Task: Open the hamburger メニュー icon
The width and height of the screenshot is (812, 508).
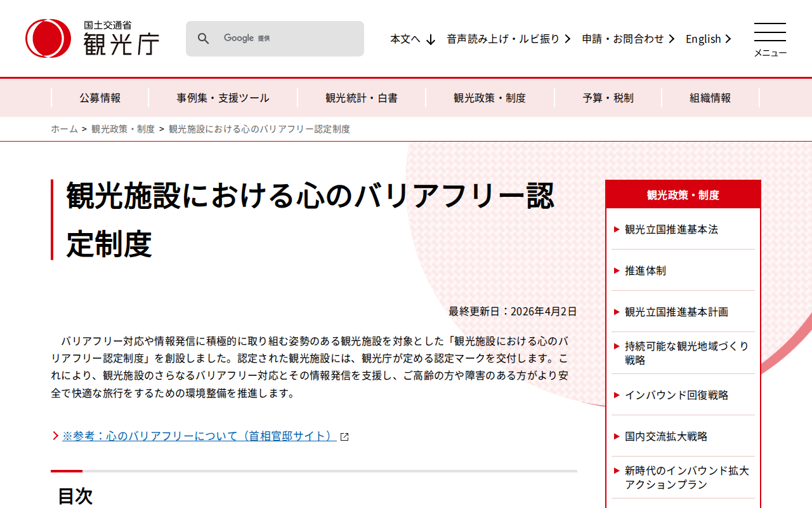Action: (x=770, y=39)
